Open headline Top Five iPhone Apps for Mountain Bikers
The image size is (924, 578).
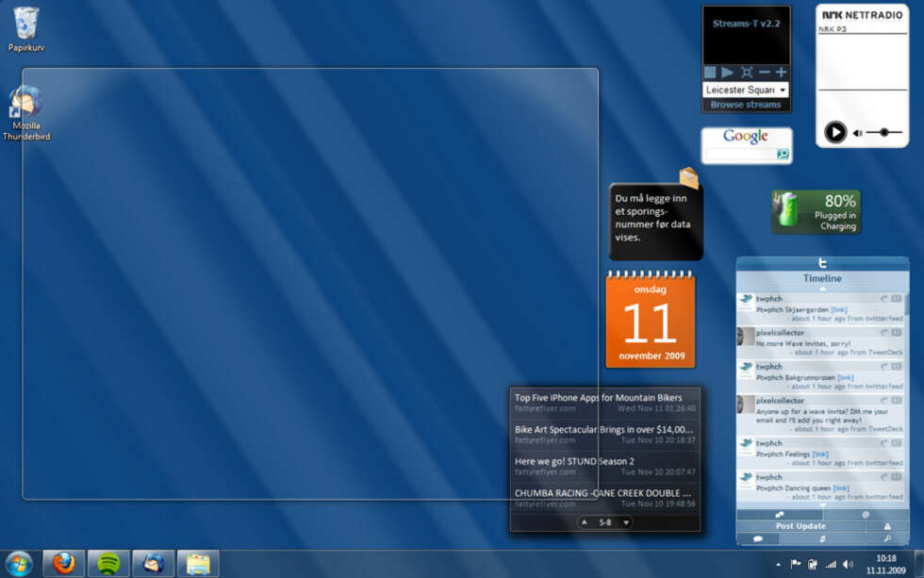(598, 398)
